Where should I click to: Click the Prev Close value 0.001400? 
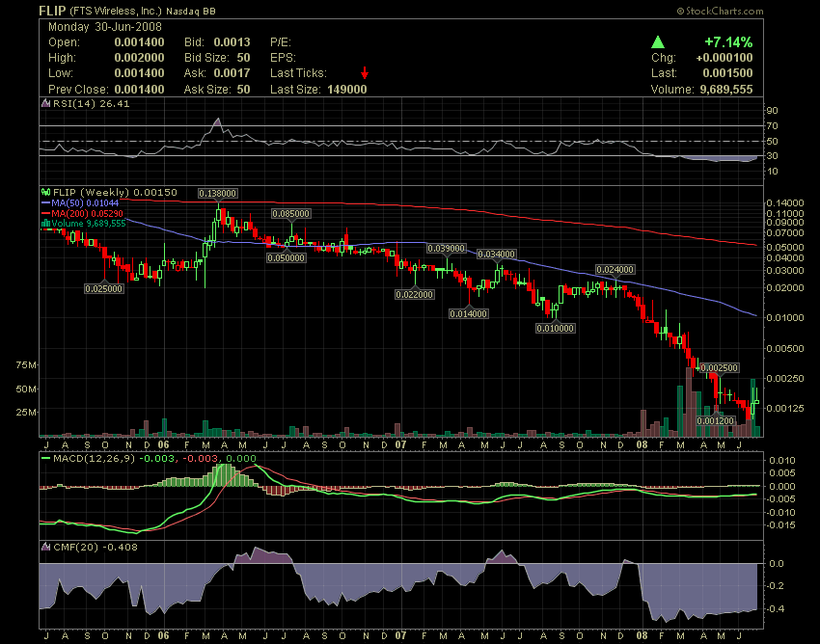139,90
